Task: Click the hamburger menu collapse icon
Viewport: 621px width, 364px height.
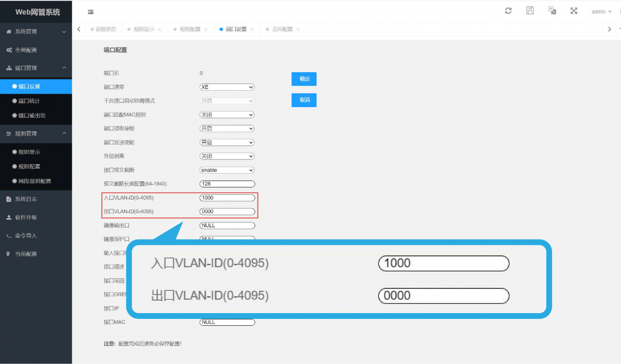Action: [91, 12]
